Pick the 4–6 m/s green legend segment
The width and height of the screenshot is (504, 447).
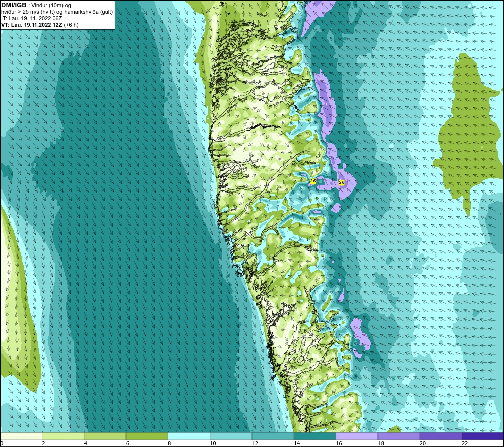pos(105,436)
